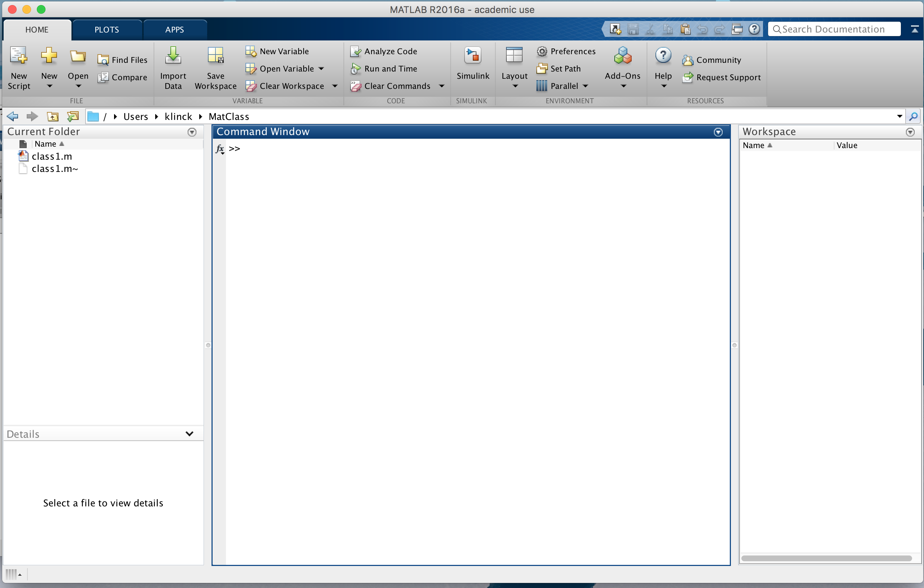This screenshot has height=588, width=924.
Task: Expand Open Variable dropdown arrow
Action: point(321,68)
